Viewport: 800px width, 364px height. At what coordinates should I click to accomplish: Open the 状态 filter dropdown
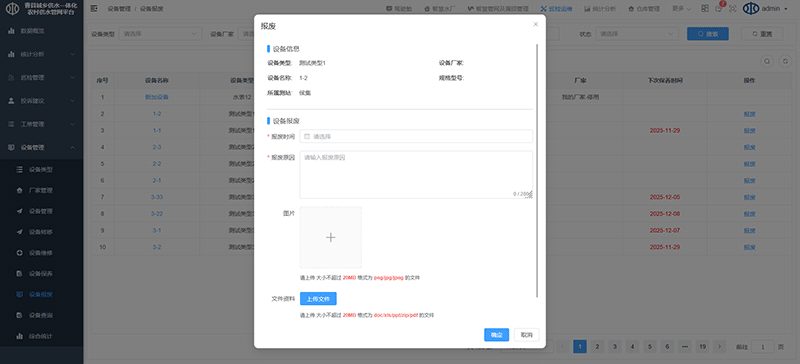pos(637,34)
